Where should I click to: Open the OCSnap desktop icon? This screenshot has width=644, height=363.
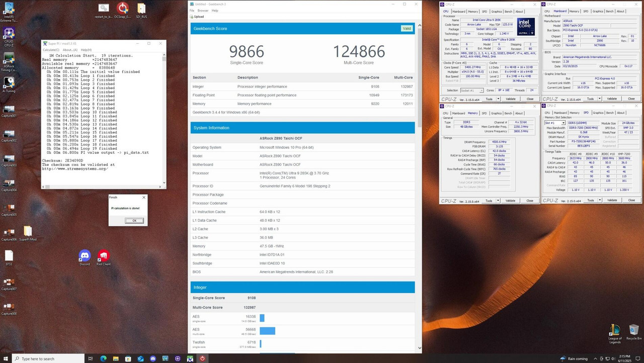(122, 11)
